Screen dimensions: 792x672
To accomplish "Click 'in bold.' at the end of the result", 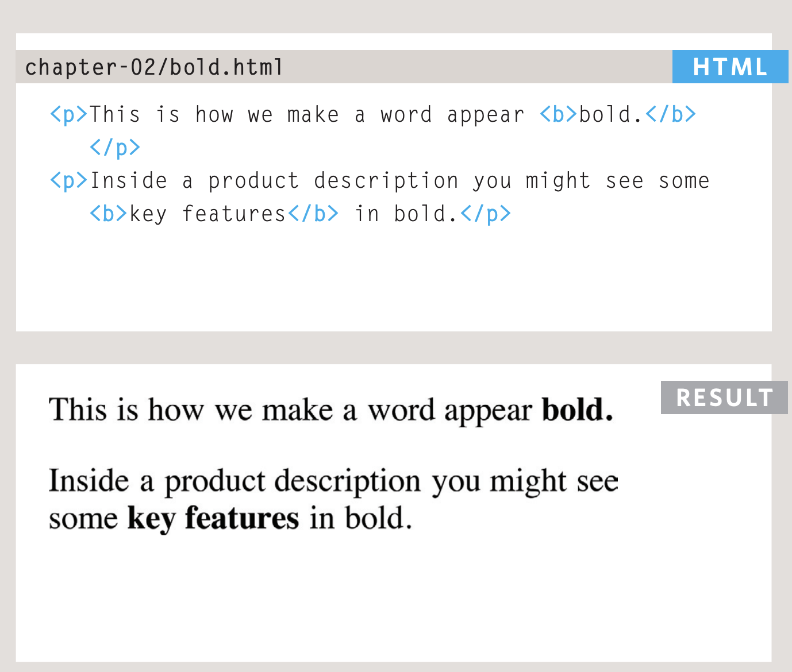I will click(360, 518).
